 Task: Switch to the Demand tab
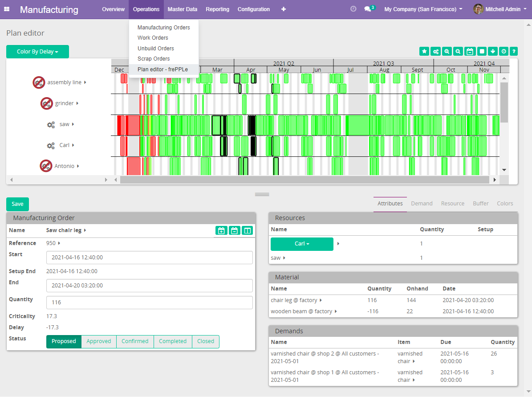point(422,203)
